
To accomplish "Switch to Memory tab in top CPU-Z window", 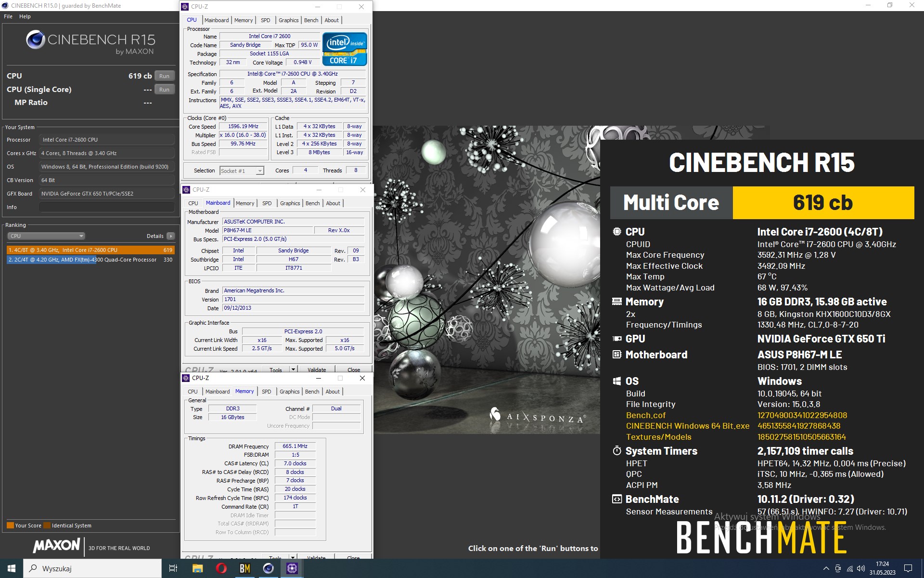I will (244, 20).
